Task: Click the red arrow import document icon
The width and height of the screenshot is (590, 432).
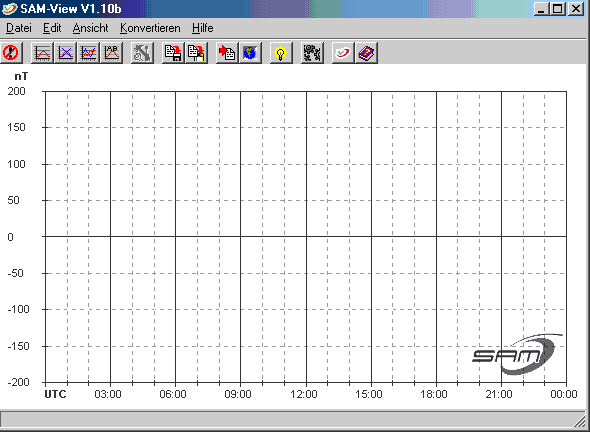Action: point(227,53)
